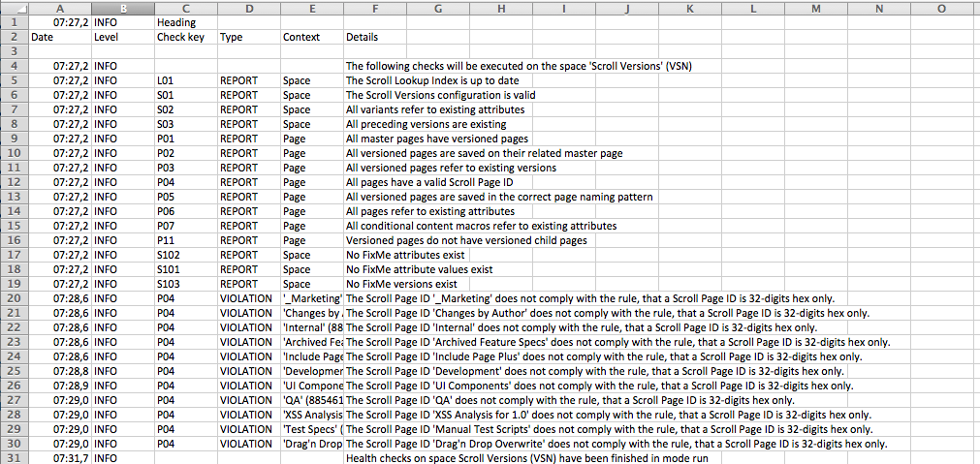The image size is (980, 464).
Task: Select the cell with check key P11
Action: [x=185, y=240]
